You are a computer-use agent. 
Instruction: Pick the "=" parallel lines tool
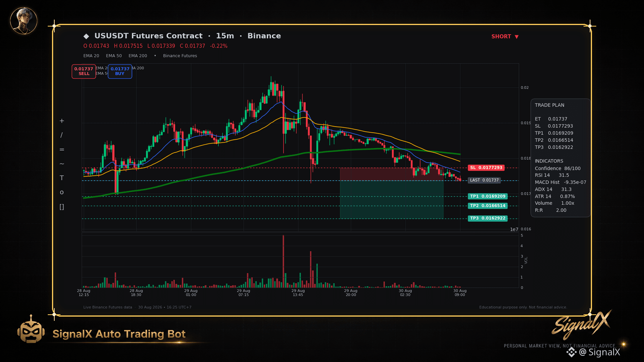[x=62, y=150]
